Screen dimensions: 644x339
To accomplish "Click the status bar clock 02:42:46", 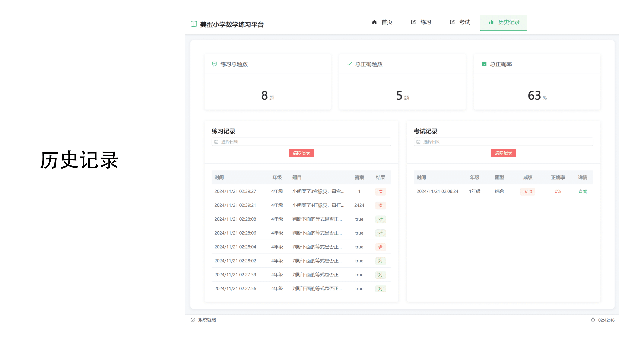I will coord(606,320).
